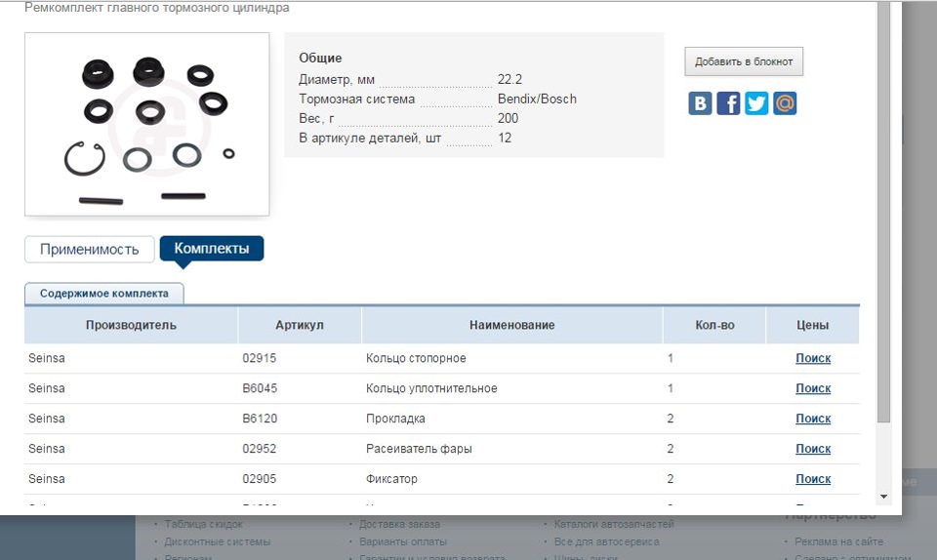Open Реклама на сайте footer link

point(839,541)
